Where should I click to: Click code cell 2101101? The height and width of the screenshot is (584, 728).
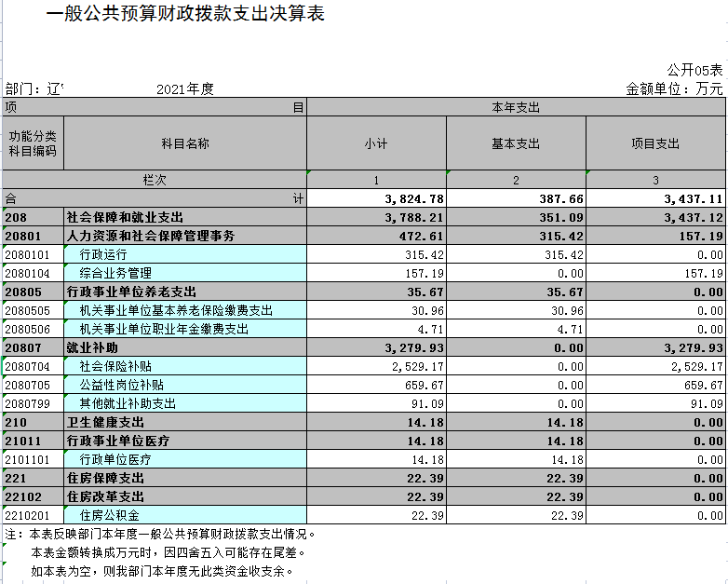(33, 459)
